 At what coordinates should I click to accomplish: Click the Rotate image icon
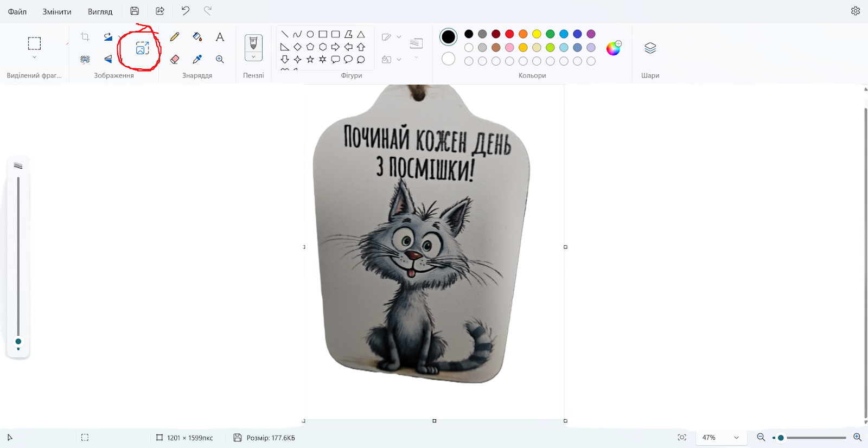tap(108, 37)
